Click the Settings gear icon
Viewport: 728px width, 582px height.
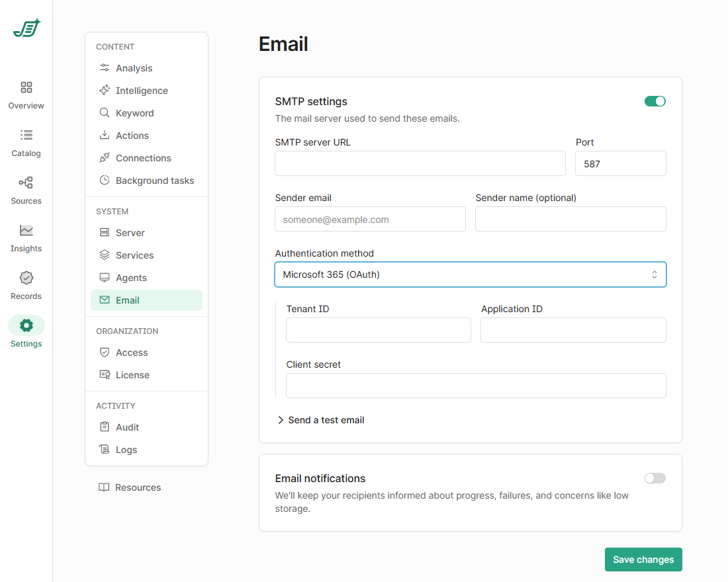(x=26, y=325)
